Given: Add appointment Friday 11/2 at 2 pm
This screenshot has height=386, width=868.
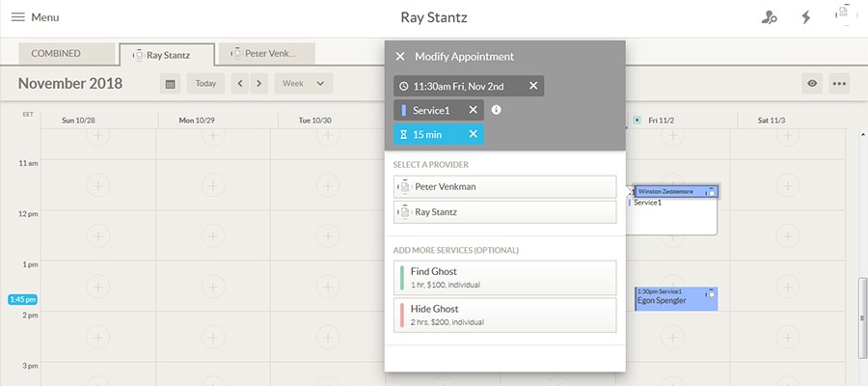Looking at the screenshot, I should tap(672, 337).
